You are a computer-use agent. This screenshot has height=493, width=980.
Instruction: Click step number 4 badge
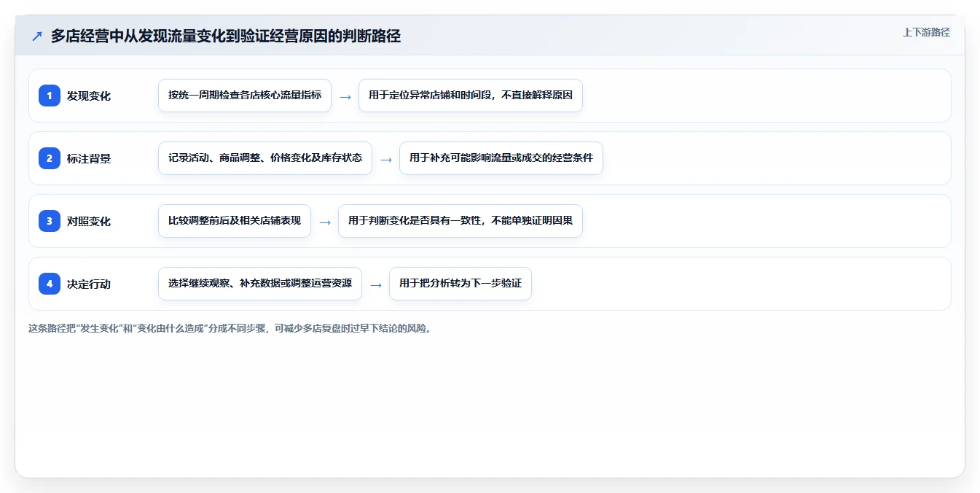tap(50, 284)
